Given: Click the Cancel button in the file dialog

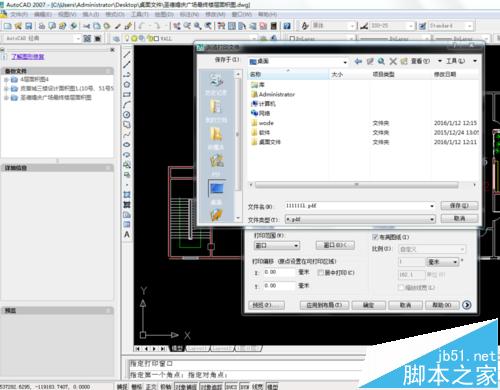Looking at the screenshot, I should 459,219.
